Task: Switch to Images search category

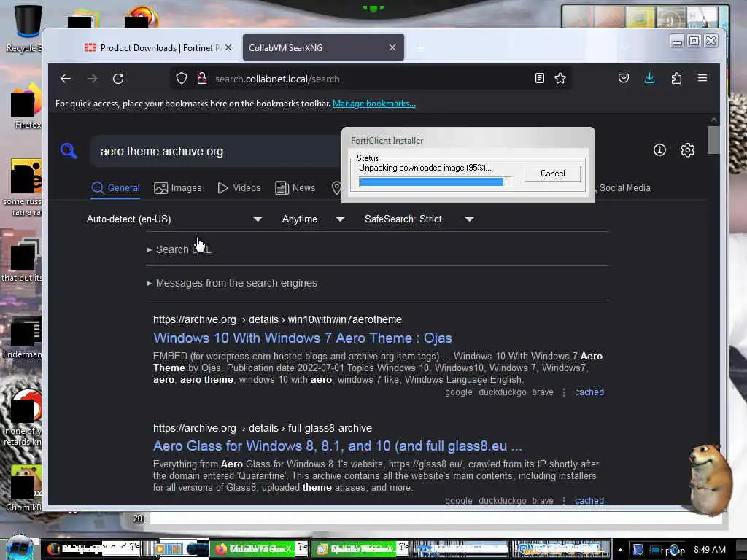Action: (x=178, y=188)
